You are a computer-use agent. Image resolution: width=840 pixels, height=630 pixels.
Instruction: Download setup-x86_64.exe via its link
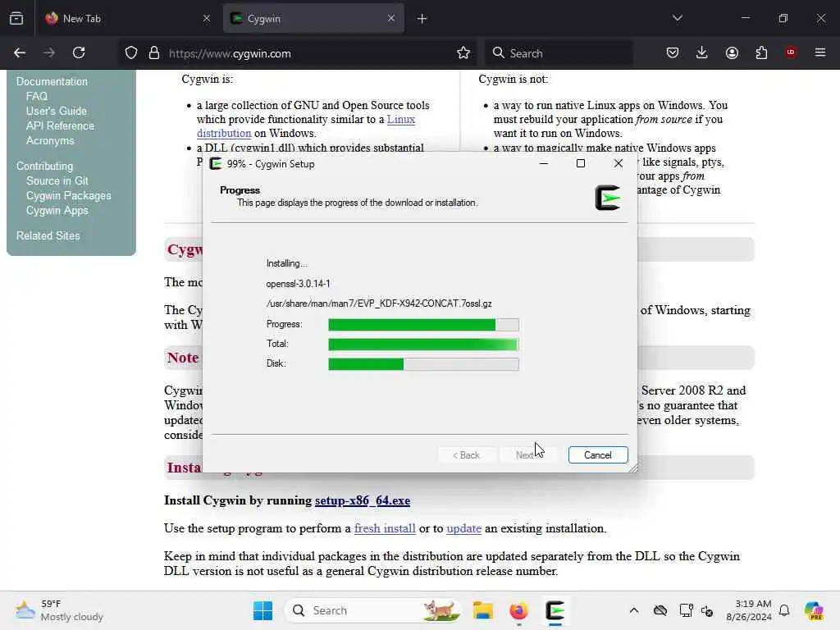click(x=363, y=500)
